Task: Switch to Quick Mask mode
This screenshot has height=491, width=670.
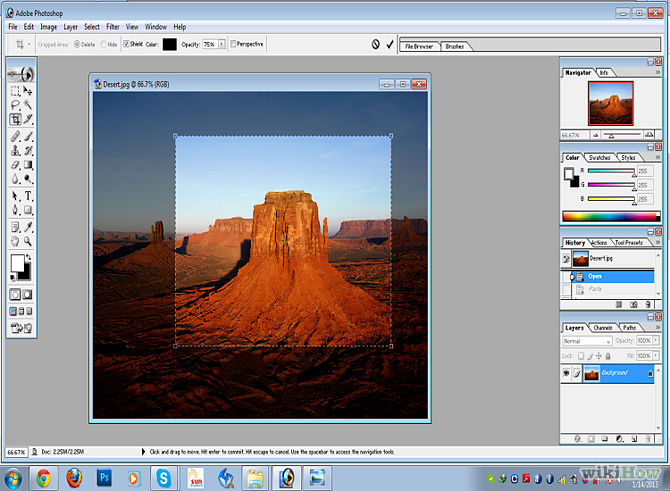Action: coord(27,294)
